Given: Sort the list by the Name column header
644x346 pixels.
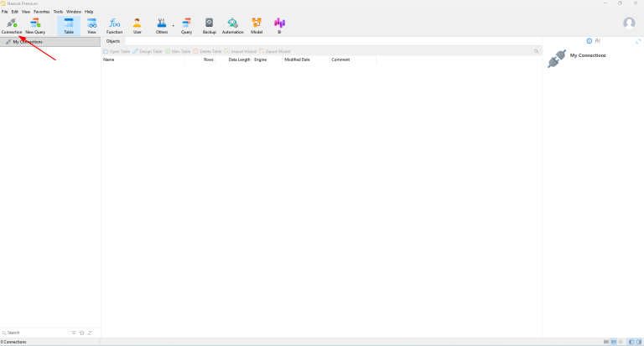Looking at the screenshot, I should coord(109,59).
